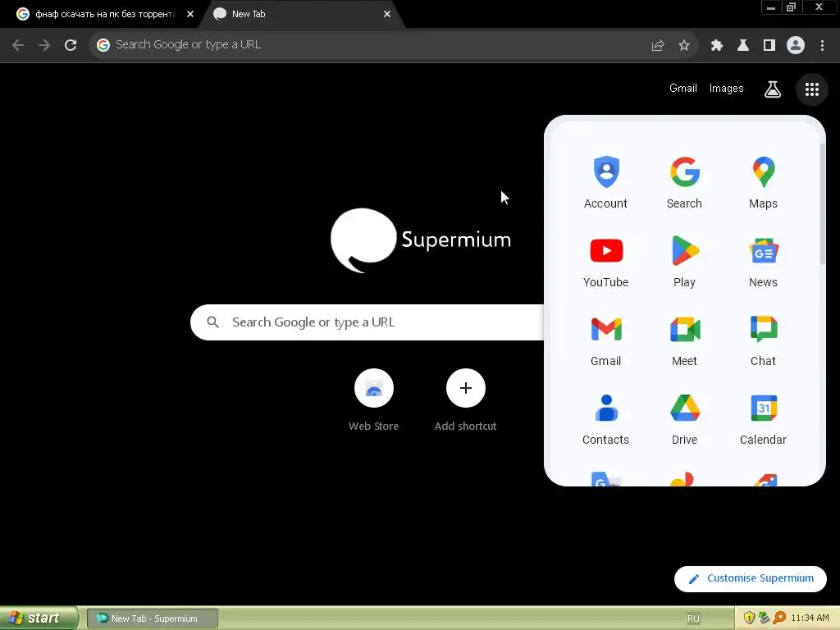Open Google Play app
This screenshot has height=630, width=840.
(685, 261)
